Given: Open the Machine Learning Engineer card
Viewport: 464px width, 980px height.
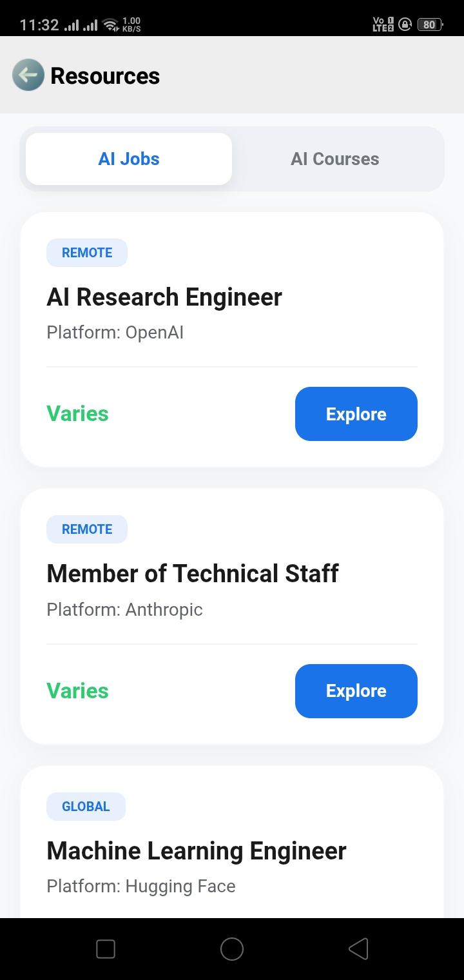Looking at the screenshot, I should click(197, 851).
